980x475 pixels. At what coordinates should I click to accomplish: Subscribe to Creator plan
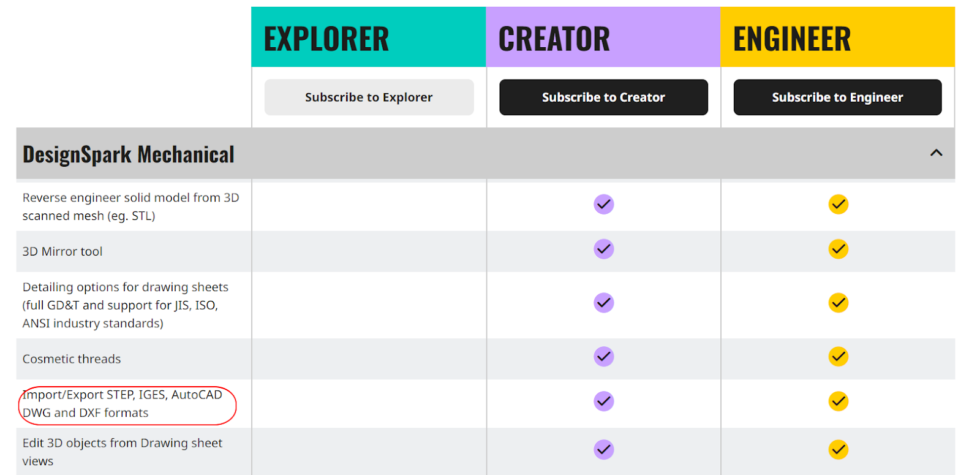click(603, 97)
